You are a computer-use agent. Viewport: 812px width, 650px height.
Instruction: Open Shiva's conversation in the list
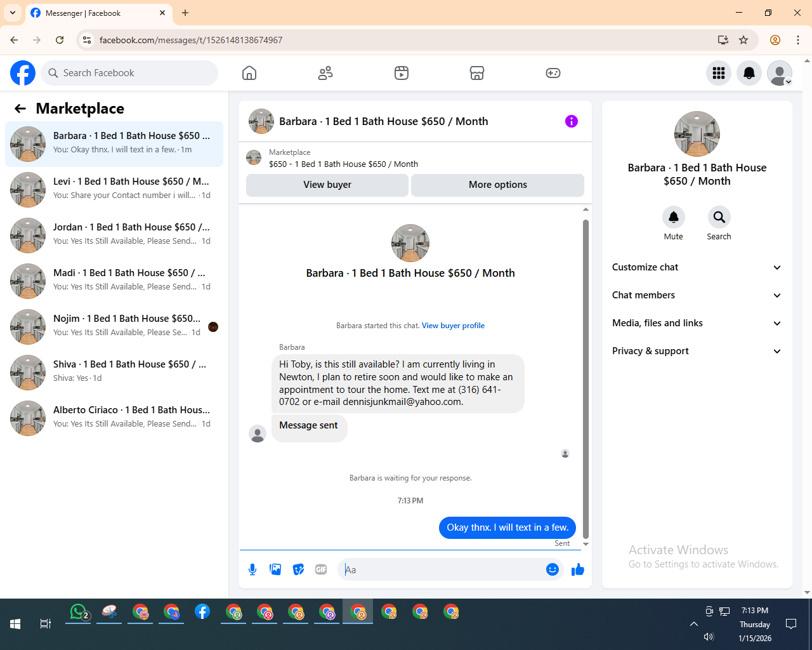coord(114,373)
